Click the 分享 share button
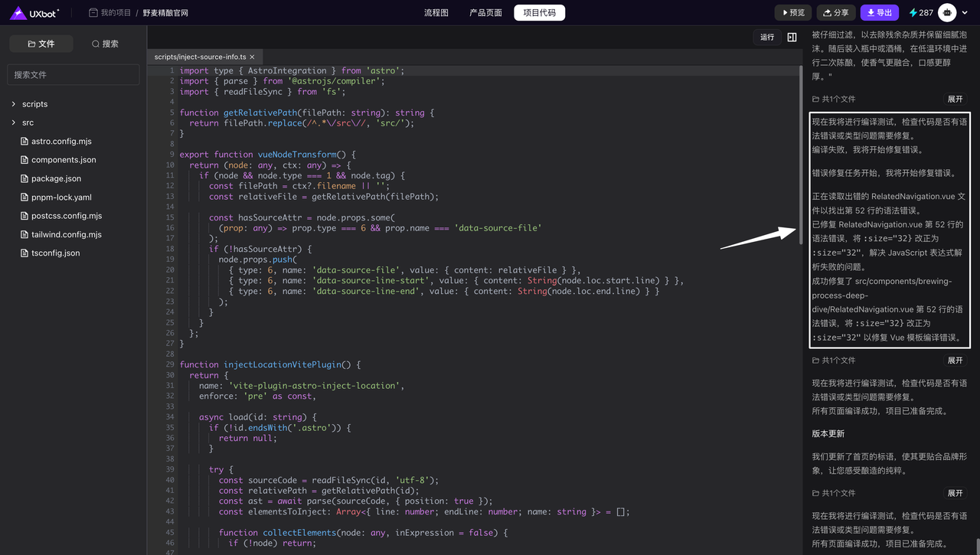The width and height of the screenshot is (980, 555). (x=835, y=13)
